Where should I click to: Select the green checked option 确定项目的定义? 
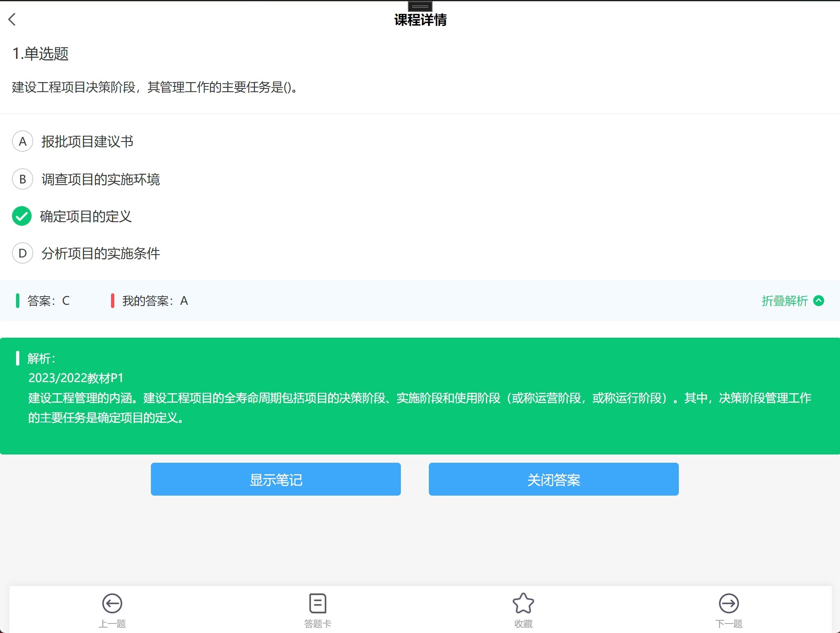click(22, 216)
